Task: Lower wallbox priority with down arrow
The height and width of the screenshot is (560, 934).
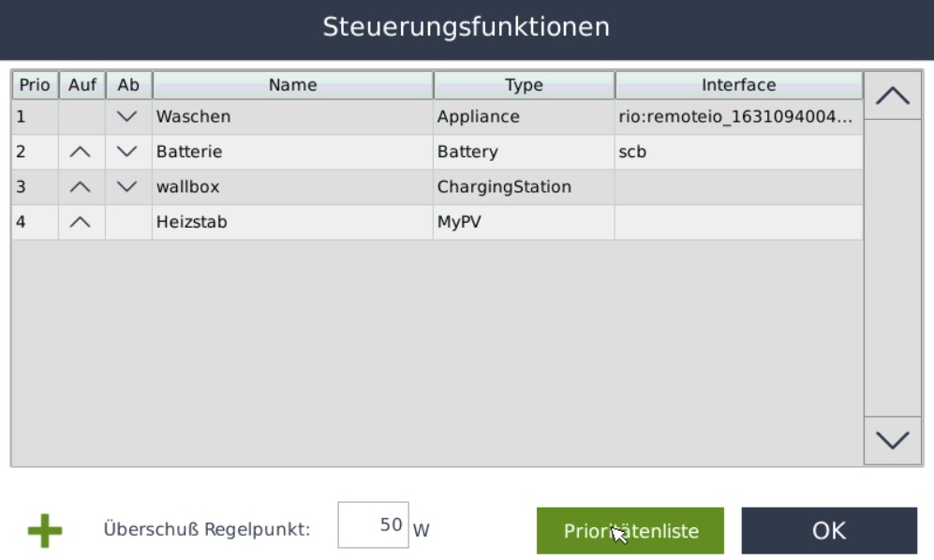Action: [128, 187]
